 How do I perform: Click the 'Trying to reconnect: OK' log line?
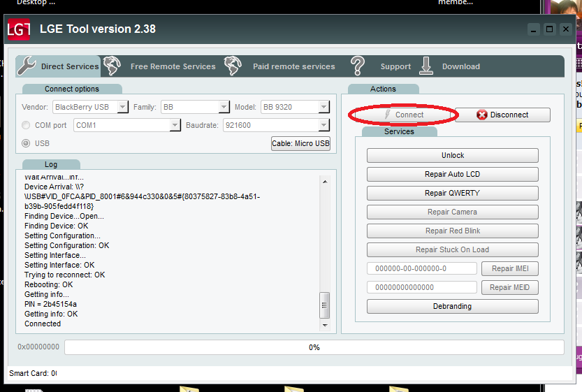tap(64, 275)
